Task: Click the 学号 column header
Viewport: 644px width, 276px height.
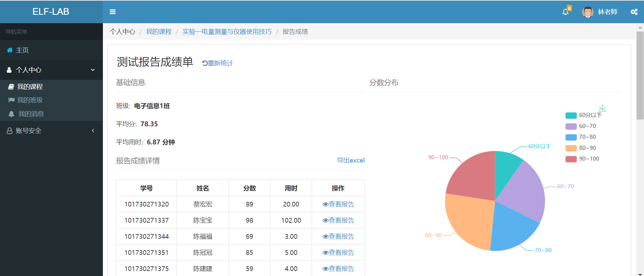Action: [146, 188]
